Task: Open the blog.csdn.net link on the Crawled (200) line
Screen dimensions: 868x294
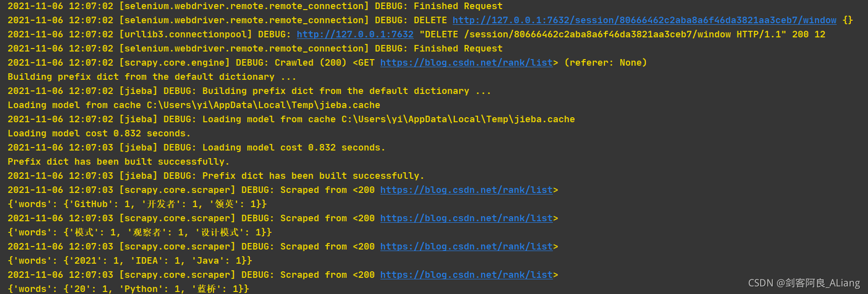Action: pos(466,63)
